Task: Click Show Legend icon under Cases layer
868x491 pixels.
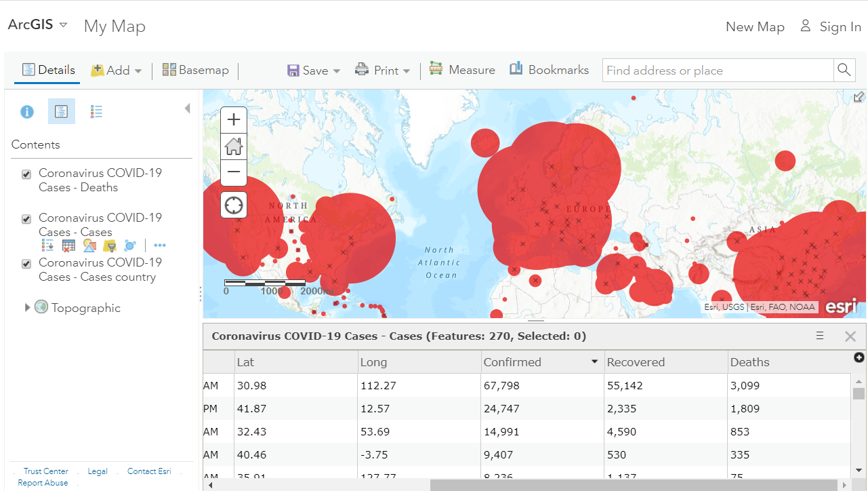Action: [x=47, y=245]
